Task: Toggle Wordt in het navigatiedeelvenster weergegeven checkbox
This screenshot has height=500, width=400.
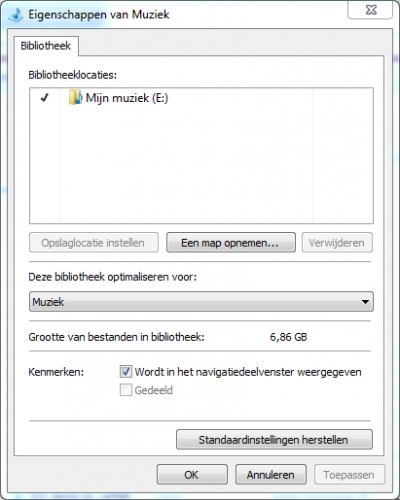Action: click(x=126, y=372)
